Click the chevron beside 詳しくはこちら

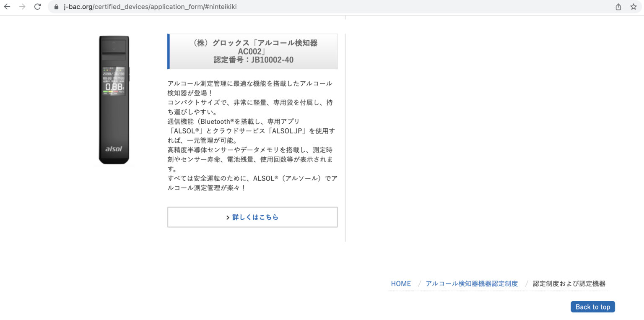click(x=228, y=217)
